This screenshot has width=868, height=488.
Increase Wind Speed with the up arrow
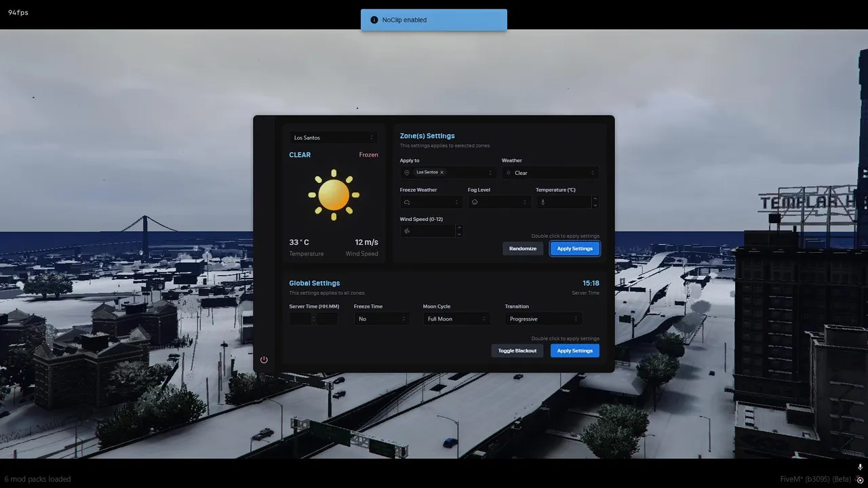tap(459, 228)
